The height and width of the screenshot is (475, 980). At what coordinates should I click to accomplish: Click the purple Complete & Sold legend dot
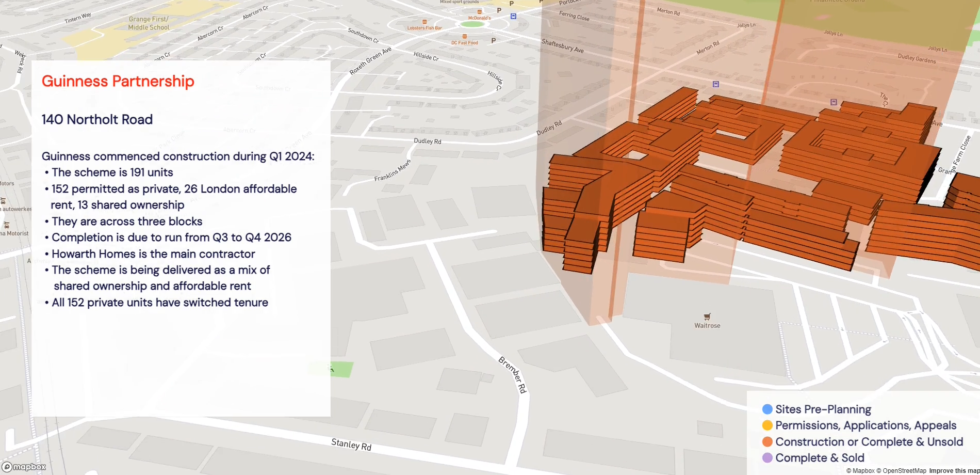(767, 458)
